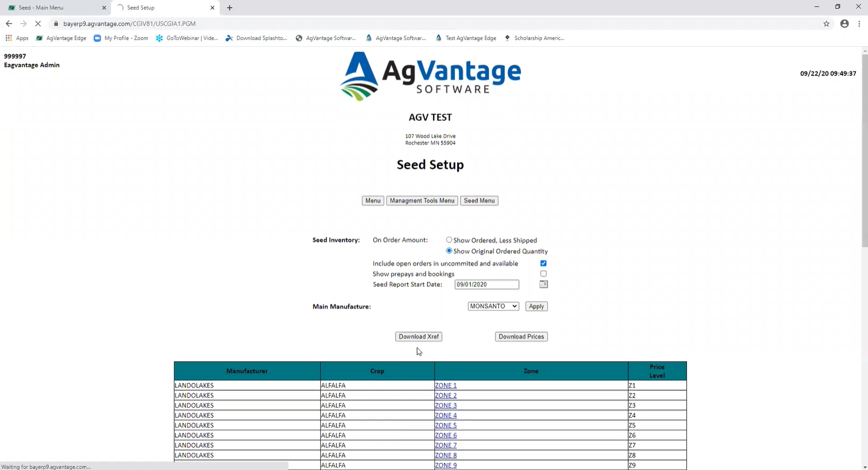The image size is (868, 470).
Task: Open the My Profile - Zoom bookmark
Action: coord(121,38)
